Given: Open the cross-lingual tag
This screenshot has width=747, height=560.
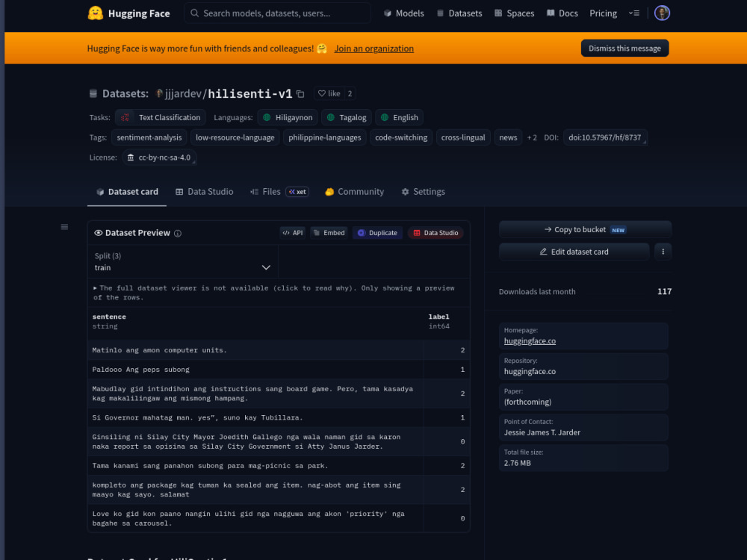Looking at the screenshot, I should (x=463, y=137).
